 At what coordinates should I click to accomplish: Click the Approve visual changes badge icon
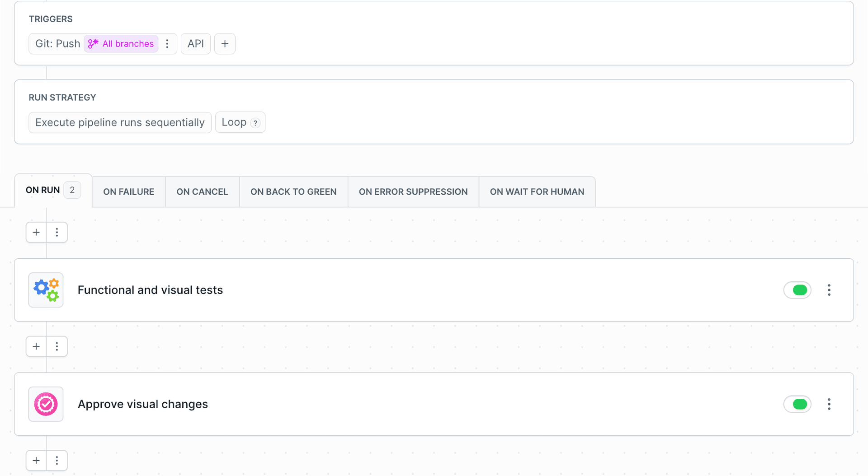coord(46,404)
